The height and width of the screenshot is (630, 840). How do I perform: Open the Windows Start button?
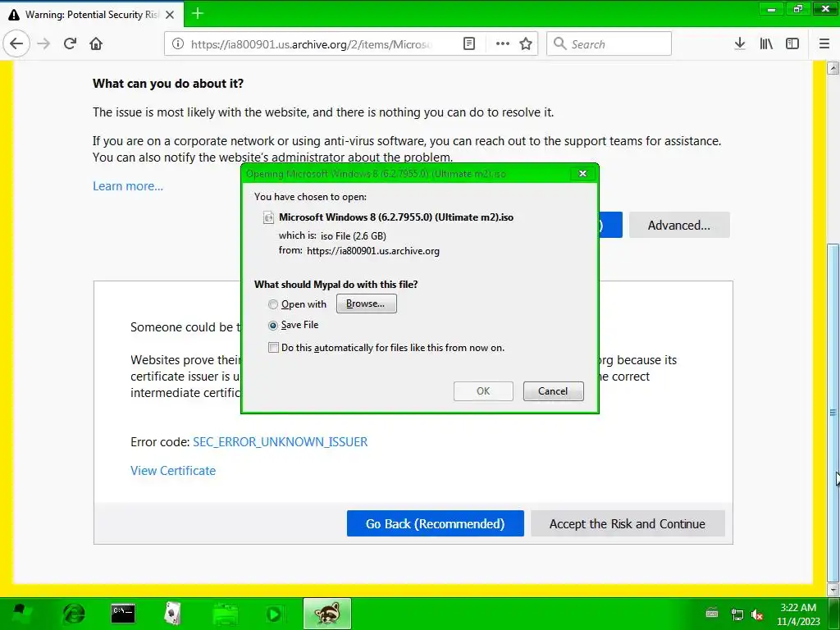(x=21, y=614)
